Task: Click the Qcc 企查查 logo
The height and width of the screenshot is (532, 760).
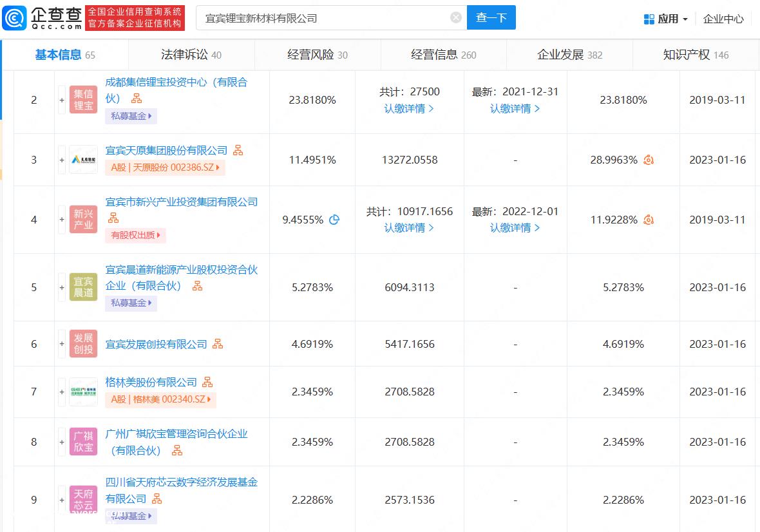Action: tap(43, 18)
